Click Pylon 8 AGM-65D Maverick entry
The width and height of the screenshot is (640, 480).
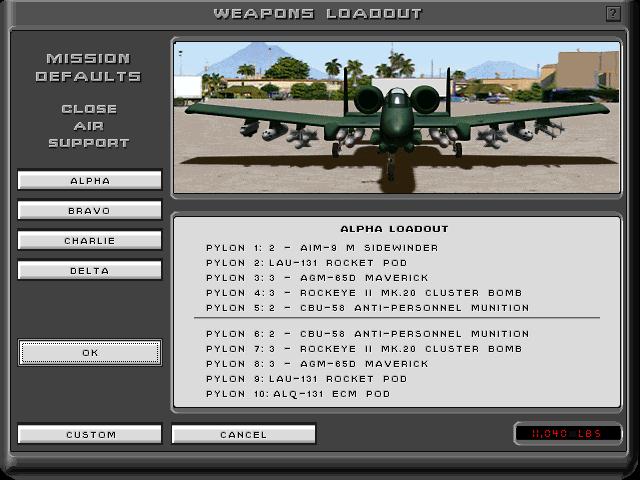point(317,364)
